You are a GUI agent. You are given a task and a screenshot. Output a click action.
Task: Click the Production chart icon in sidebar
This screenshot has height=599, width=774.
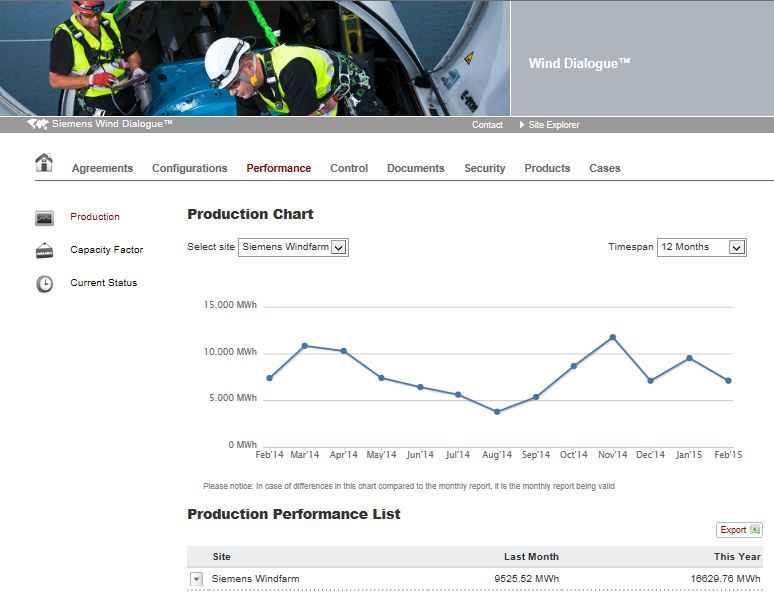click(44, 218)
